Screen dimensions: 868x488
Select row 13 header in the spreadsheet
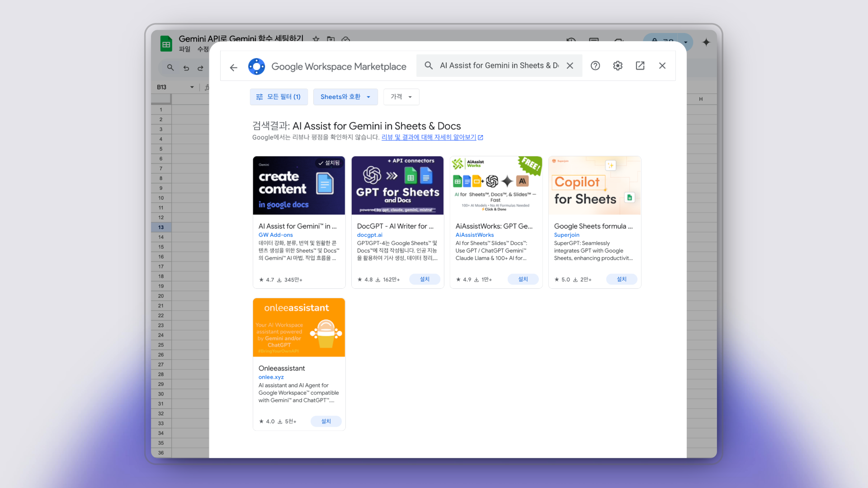tap(161, 227)
